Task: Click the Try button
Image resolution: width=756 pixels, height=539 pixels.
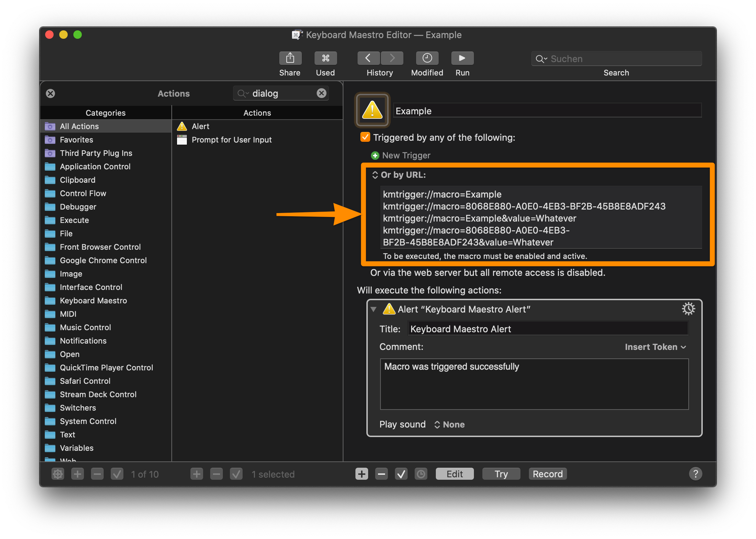Action: point(501,474)
